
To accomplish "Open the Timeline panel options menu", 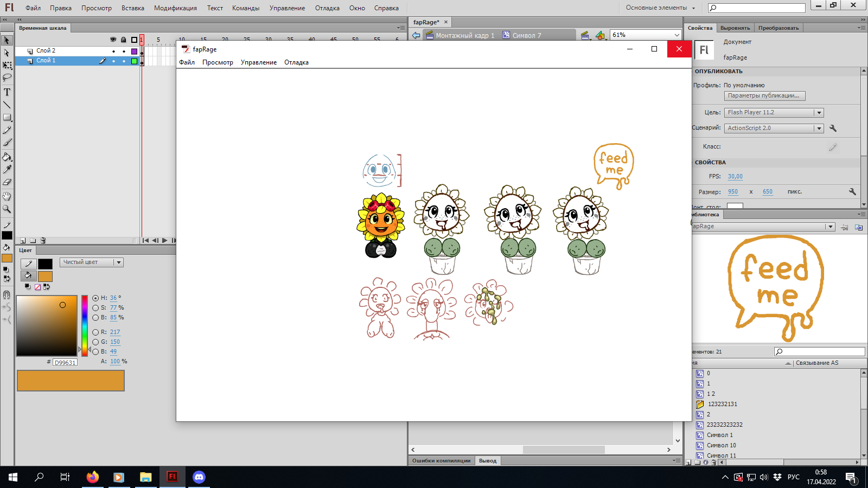I will tap(400, 28).
